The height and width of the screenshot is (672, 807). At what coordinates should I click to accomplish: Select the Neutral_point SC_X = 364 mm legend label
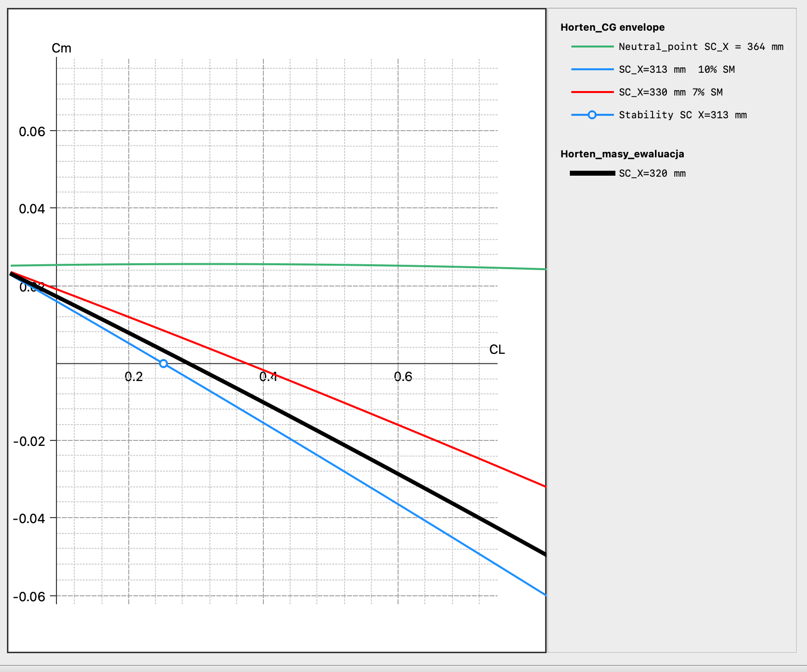[701, 47]
